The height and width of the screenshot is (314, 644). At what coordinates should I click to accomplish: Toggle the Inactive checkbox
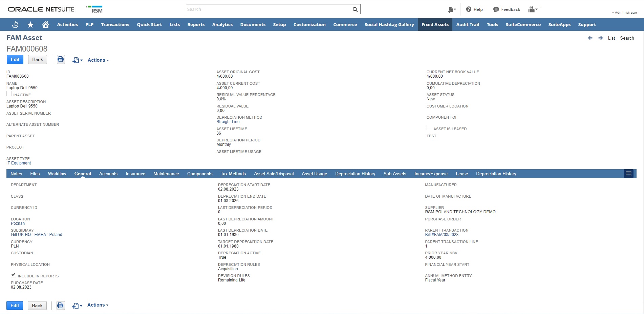coord(9,94)
